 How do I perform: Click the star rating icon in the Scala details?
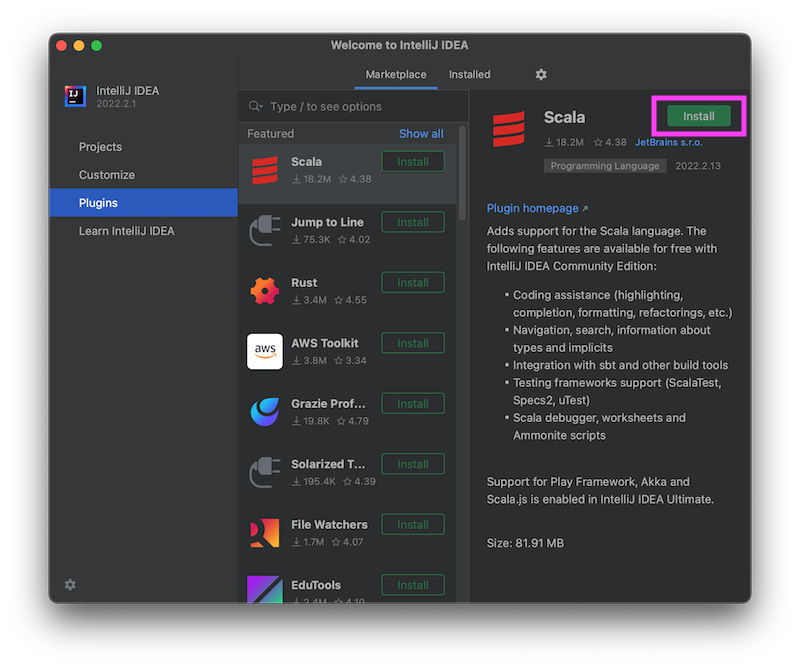coord(598,142)
